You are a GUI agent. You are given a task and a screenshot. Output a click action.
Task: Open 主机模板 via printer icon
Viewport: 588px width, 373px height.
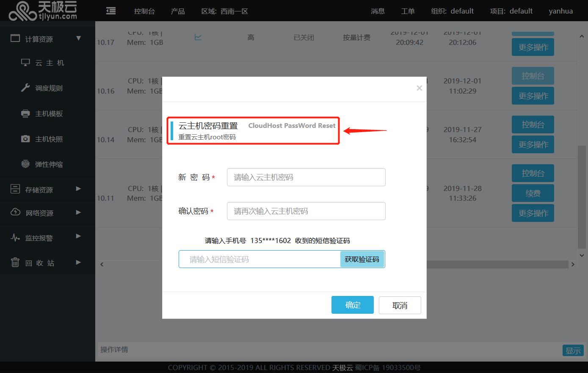pyautogui.click(x=25, y=113)
